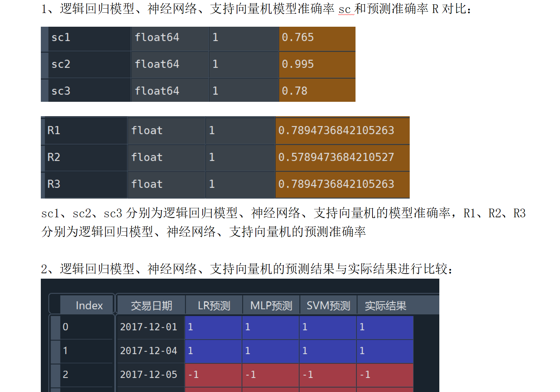This screenshot has height=392, width=560.
Task: Click SVM预测 value for 2017-12-04
Action: click(328, 351)
